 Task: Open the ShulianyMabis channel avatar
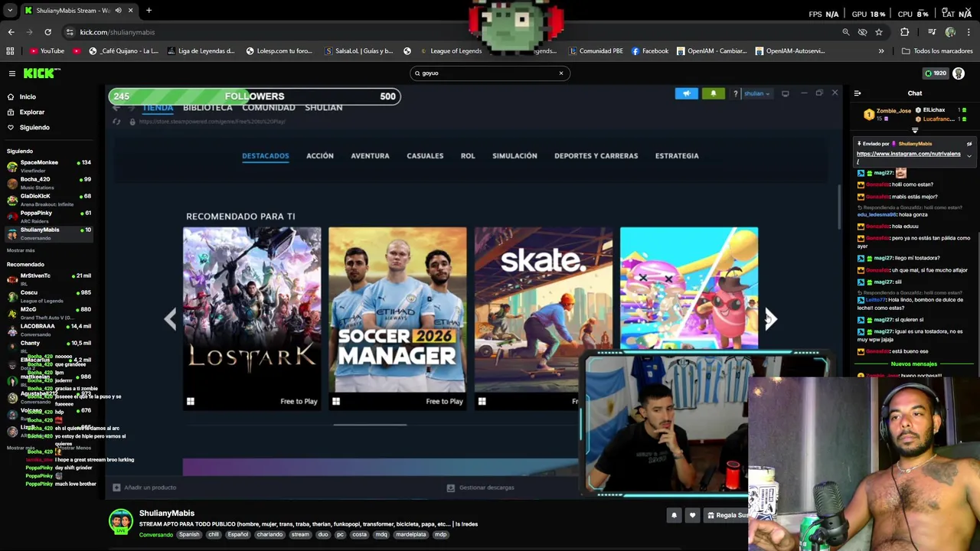click(x=120, y=522)
